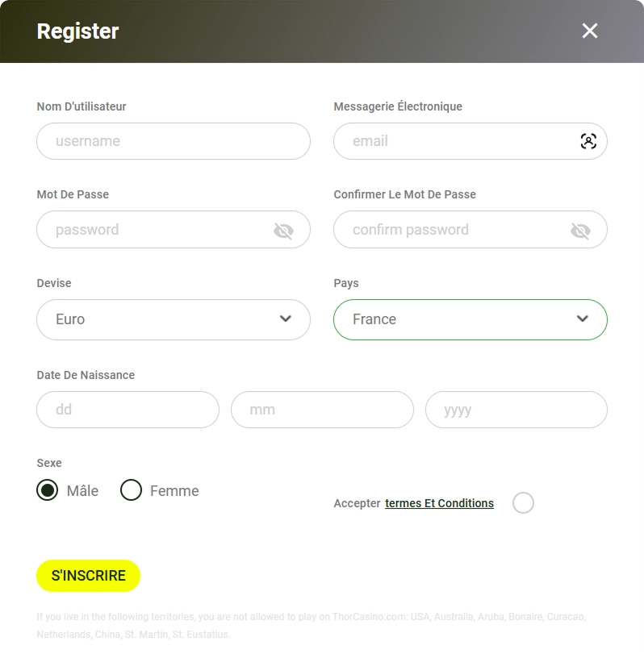This screenshot has height=654, width=644.
Task: Focus the confirm password field
Action: pyautogui.click(x=452, y=230)
